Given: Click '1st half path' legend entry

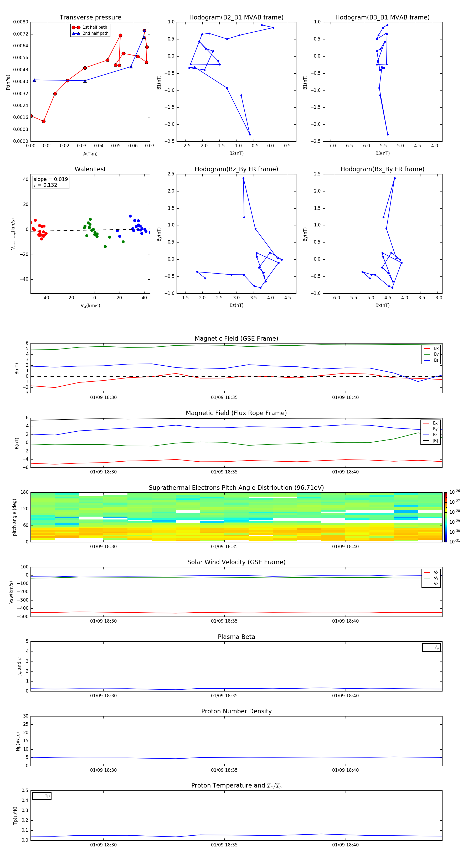Looking at the screenshot, I should point(90,27).
